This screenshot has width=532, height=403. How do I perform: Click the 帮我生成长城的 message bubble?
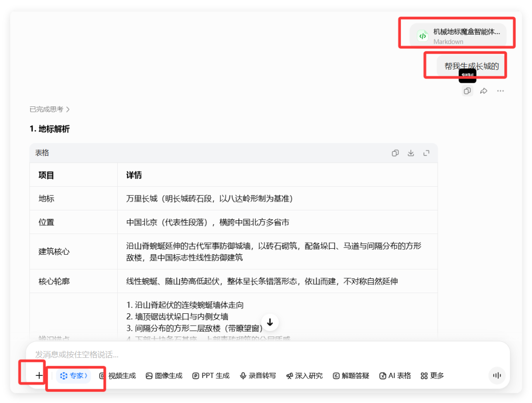471,66
